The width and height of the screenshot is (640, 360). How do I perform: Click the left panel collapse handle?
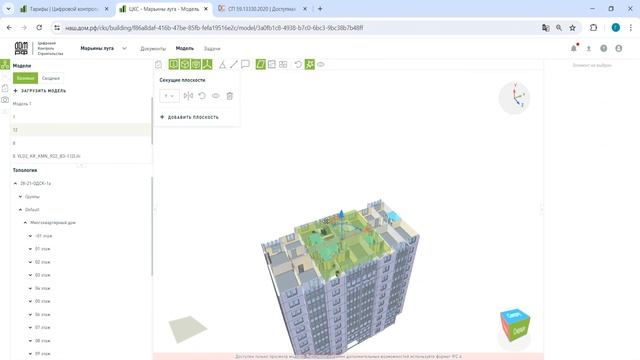tap(155, 209)
